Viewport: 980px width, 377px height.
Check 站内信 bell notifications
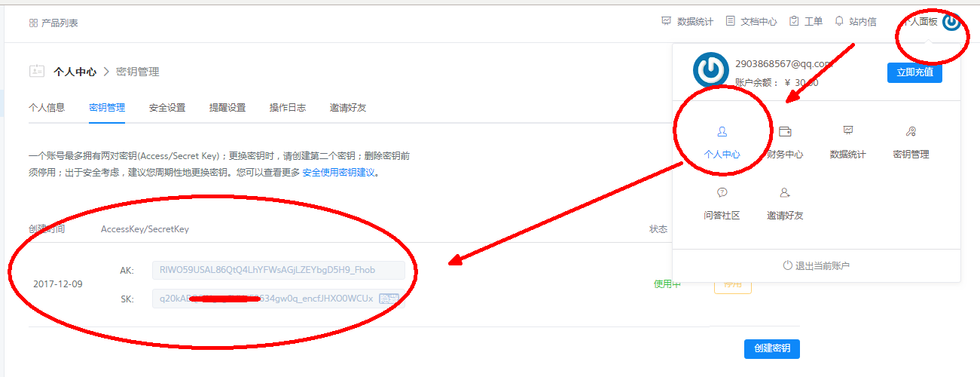point(855,22)
